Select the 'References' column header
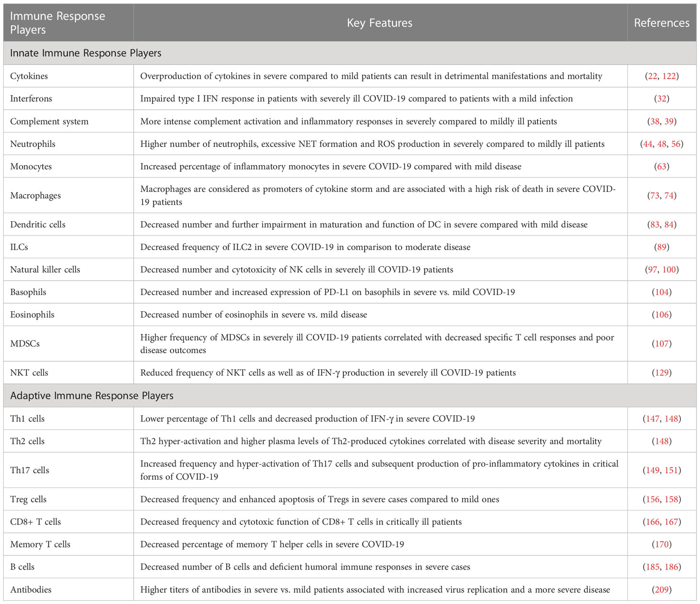 [x=662, y=23]
